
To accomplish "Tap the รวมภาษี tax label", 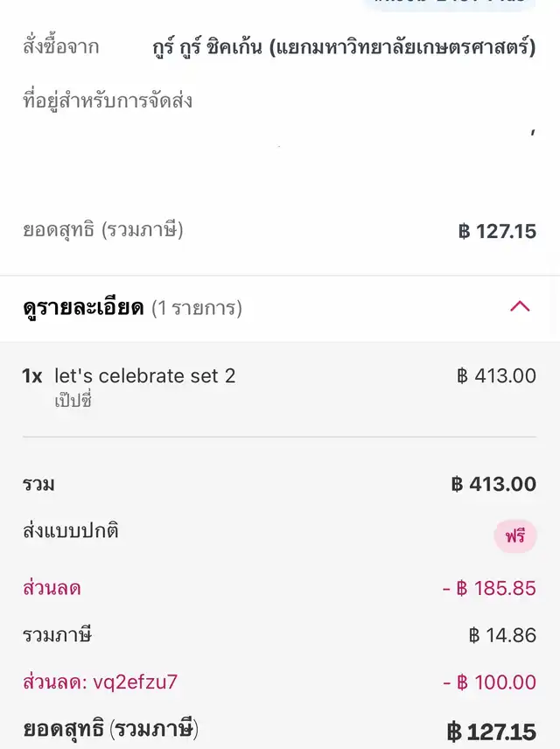I will (x=57, y=635).
